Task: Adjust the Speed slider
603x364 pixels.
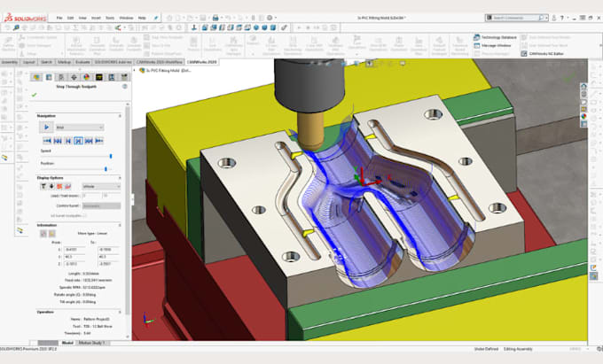Action: pyautogui.click(x=111, y=156)
